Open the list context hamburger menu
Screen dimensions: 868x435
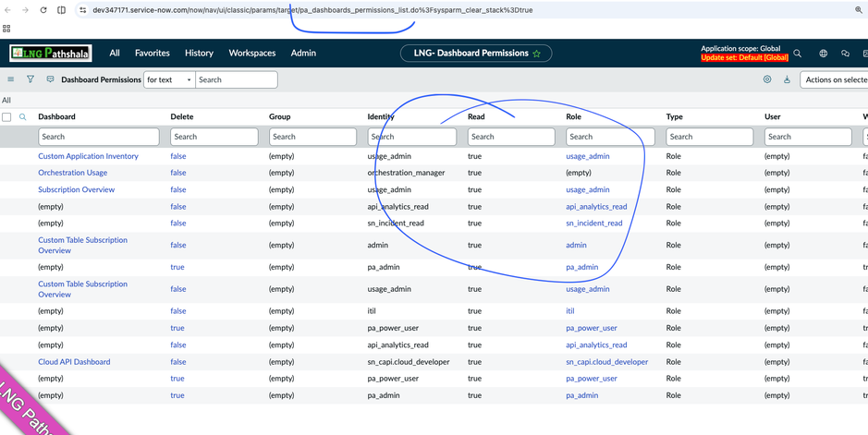(x=11, y=79)
